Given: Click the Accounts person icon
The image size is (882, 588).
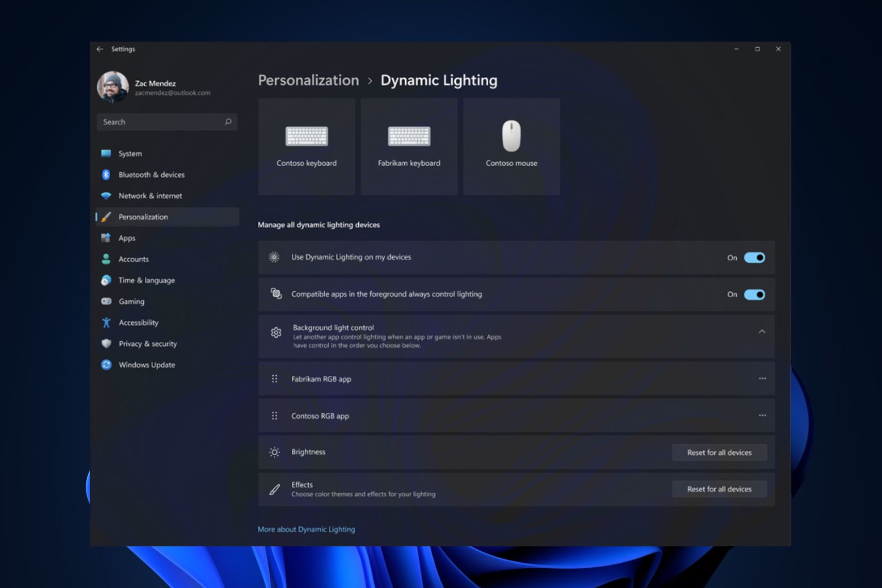Looking at the screenshot, I should [106, 259].
